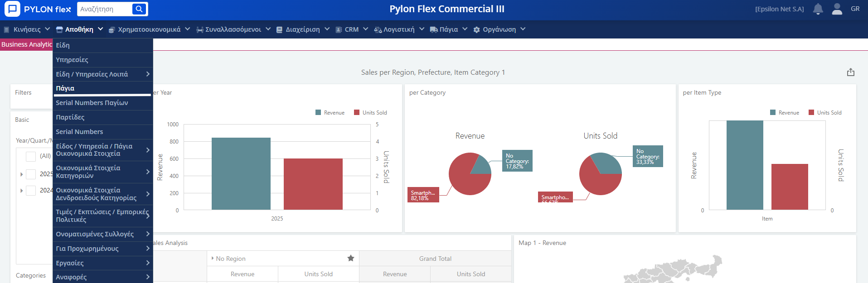Select Υπηρεσίες menu entry

(x=103, y=60)
